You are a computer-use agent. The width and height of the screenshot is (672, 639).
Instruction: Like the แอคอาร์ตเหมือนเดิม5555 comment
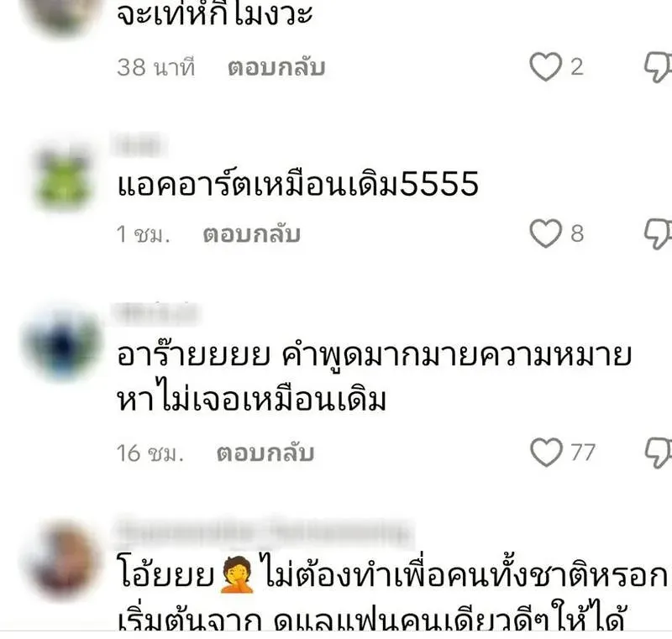click(545, 233)
